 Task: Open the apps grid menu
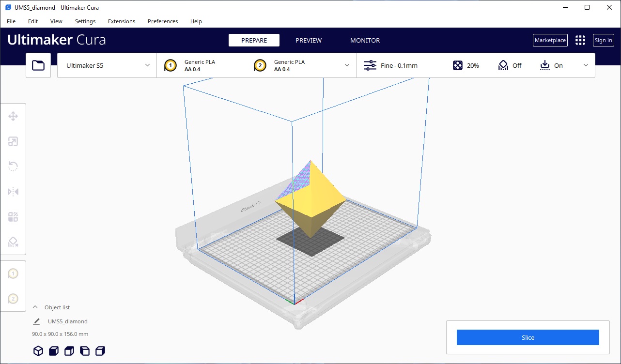tap(580, 40)
